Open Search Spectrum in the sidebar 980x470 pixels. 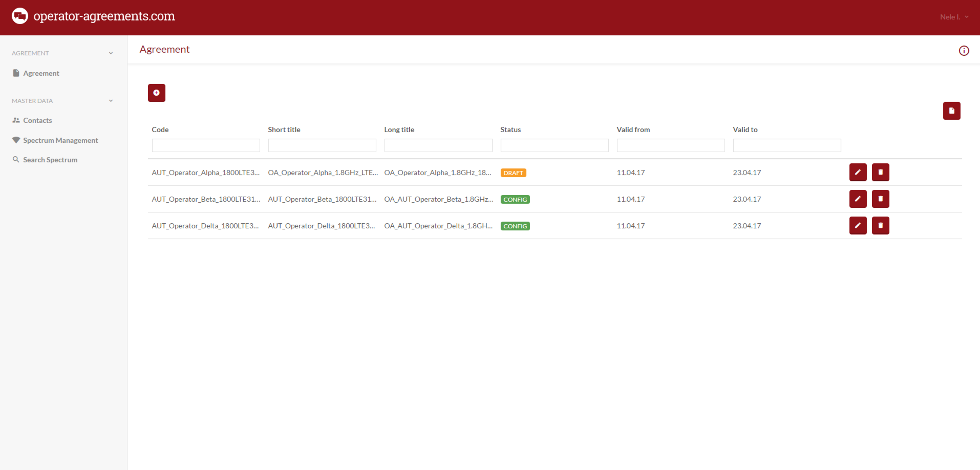coord(50,160)
